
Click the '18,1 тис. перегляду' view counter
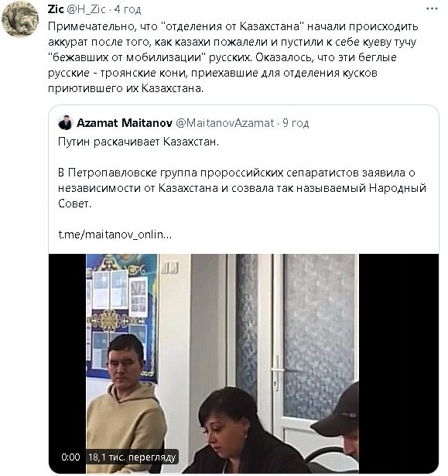[132, 457]
